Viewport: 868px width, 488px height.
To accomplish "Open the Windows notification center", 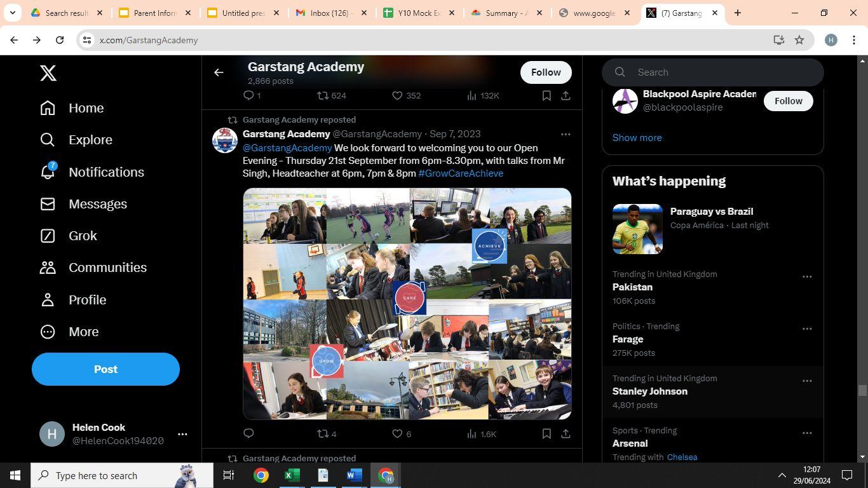I will 847,475.
